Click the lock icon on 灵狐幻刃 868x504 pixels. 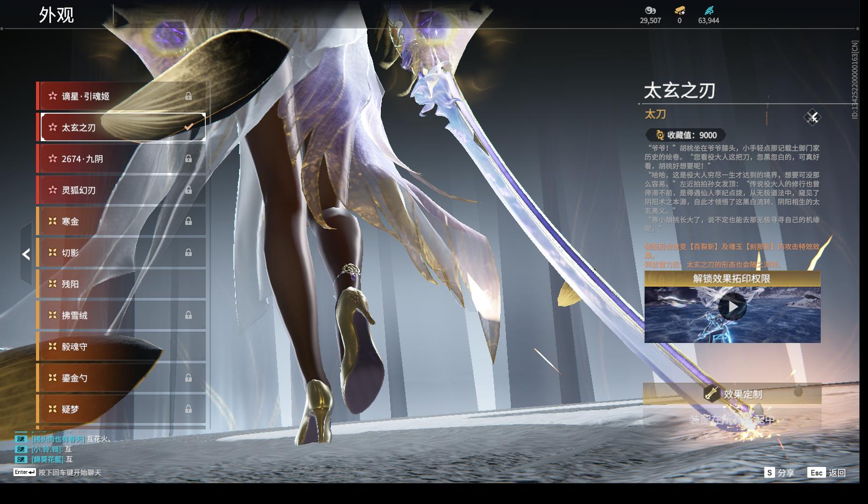(x=189, y=190)
